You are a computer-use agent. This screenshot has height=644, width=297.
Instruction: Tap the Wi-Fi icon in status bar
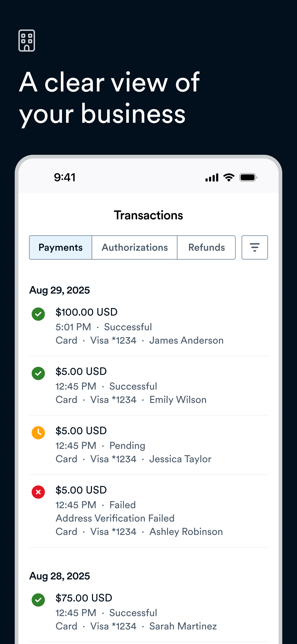point(229,178)
